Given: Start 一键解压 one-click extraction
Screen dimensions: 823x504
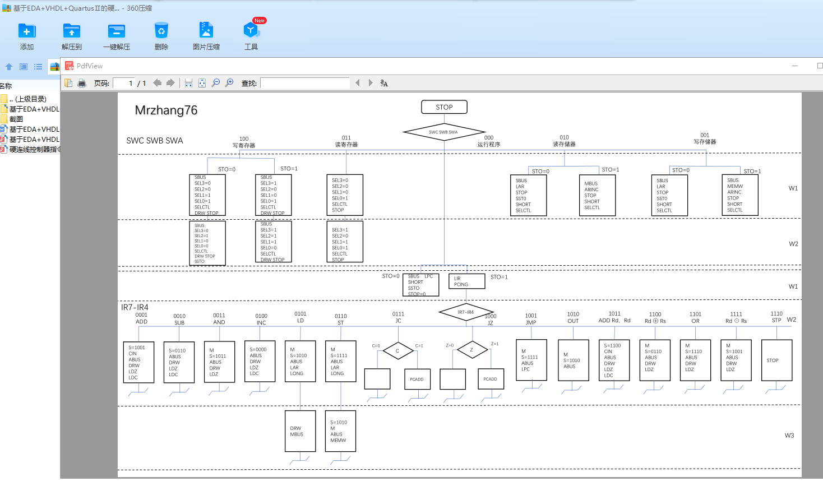Looking at the screenshot, I should click(x=116, y=34).
